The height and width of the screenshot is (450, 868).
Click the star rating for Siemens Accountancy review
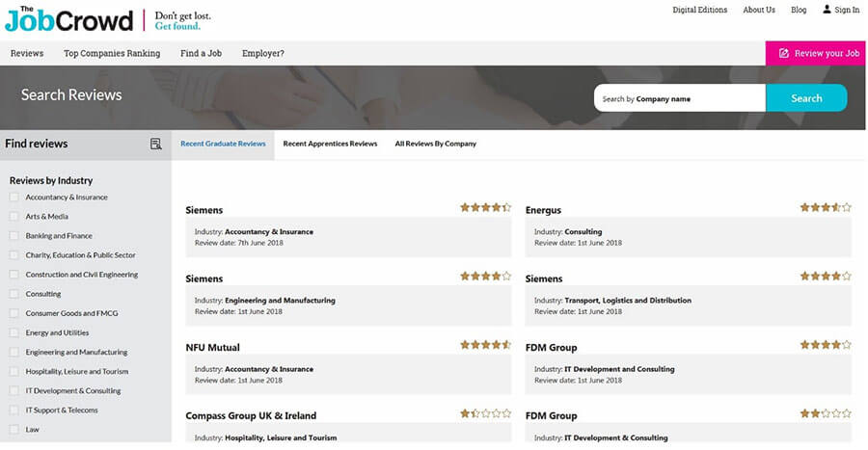[485, 207]
